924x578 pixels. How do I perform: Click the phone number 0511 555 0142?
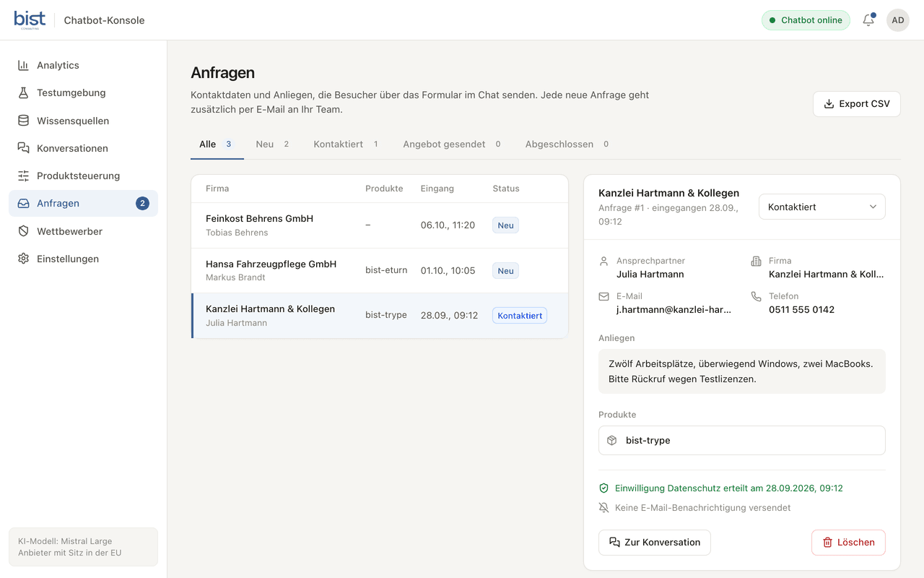801,310
